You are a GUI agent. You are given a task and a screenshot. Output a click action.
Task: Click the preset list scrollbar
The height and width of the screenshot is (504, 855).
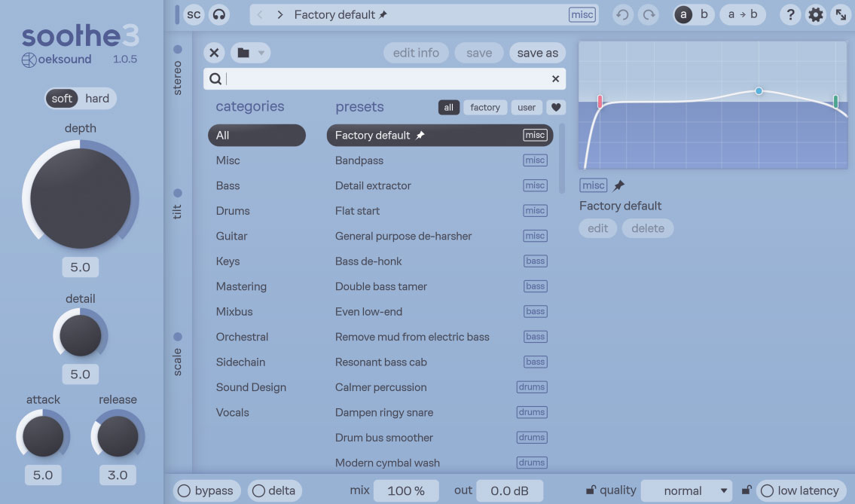click(562, 159)
